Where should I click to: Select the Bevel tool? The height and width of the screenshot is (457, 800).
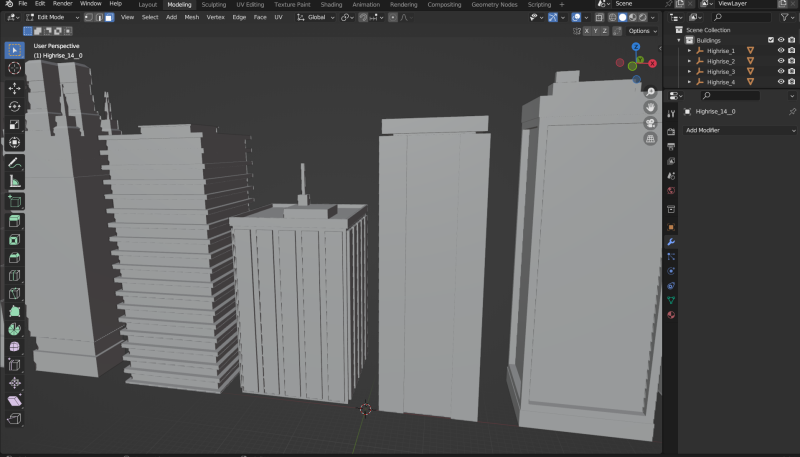point(14,258)
